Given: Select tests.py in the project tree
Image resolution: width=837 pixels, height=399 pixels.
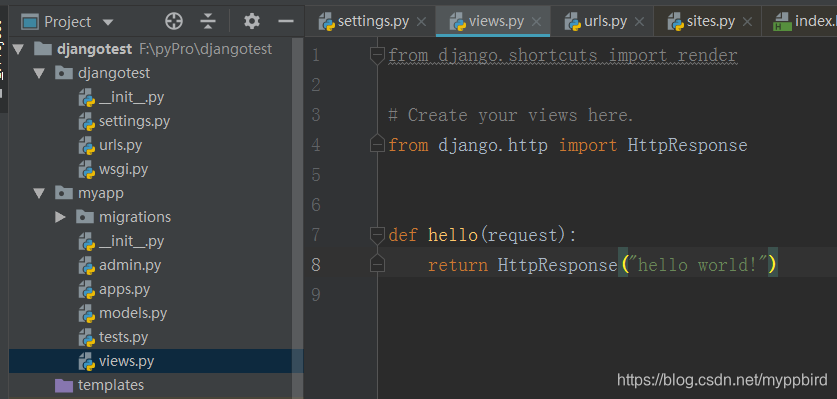Looking at the screenshot, I should [x=123, y=338].
